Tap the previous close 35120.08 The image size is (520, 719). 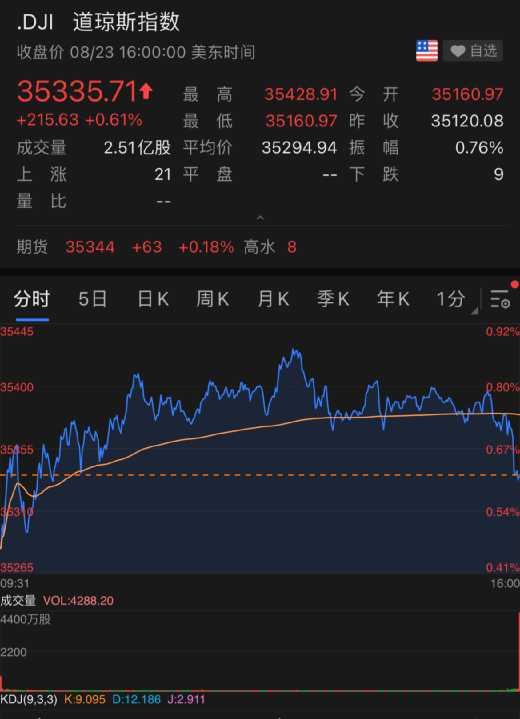[x=467, y=121]
